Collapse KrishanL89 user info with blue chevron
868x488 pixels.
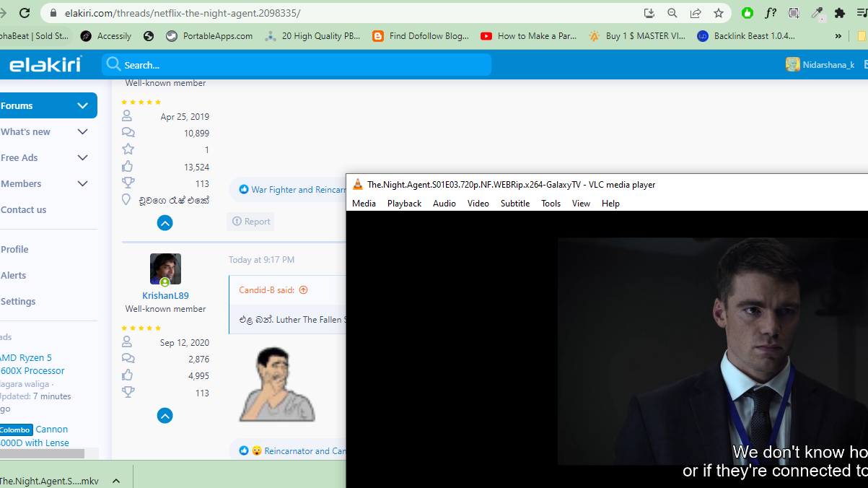[165, 416]
